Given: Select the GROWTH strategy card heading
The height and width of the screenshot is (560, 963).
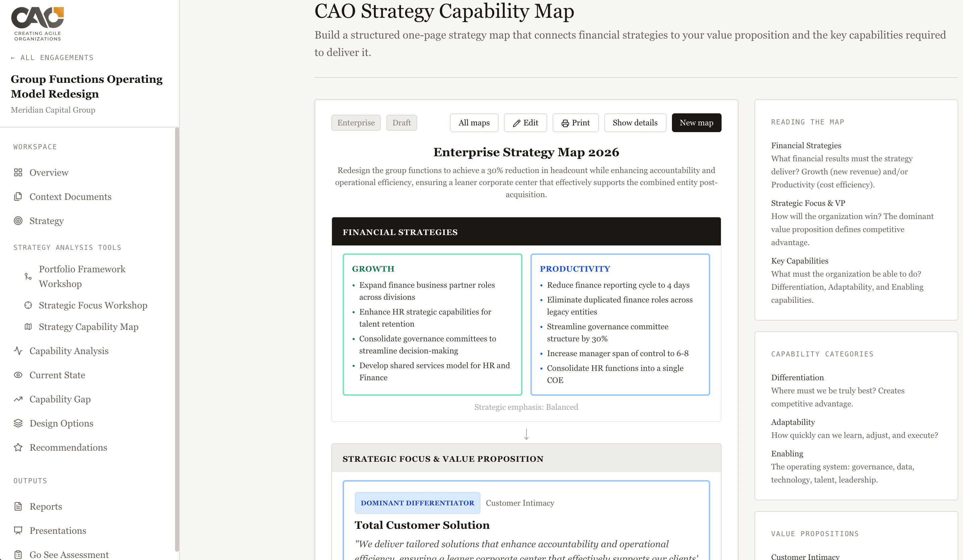Looking at the screenshot, I should tap(373, 269).
